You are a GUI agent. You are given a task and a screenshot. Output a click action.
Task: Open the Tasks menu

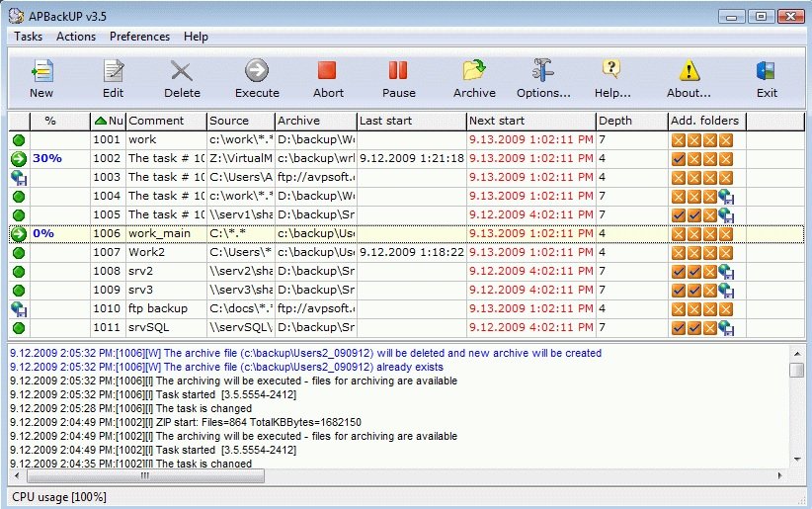(28, 37)
